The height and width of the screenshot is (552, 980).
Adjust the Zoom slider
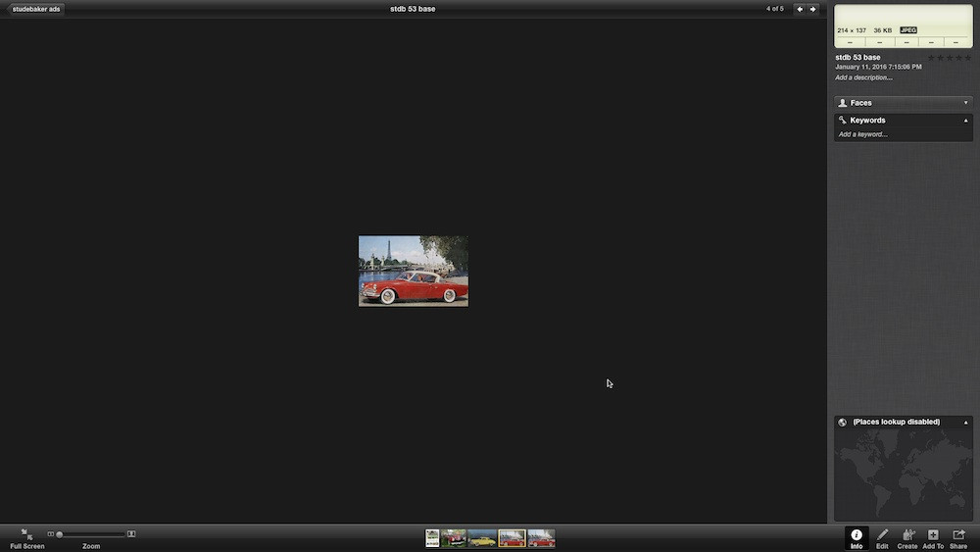(90, 534)
